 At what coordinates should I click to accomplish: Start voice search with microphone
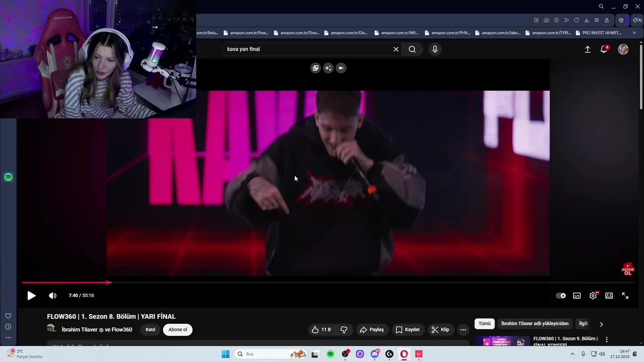pyautogui.click(x=435, y=49)
